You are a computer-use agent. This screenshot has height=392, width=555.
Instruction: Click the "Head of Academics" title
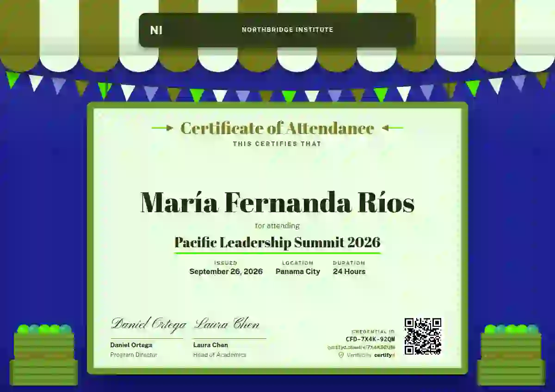coord(220,355)
